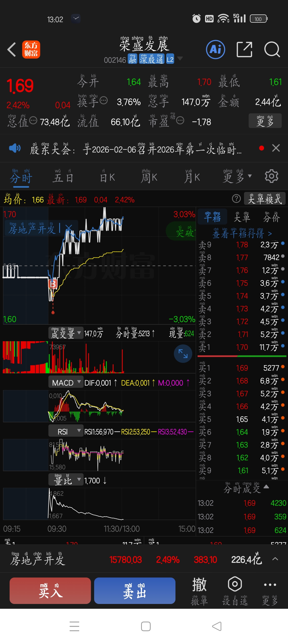
Task: Switch to the 周K tab
Action: (149, 177)
